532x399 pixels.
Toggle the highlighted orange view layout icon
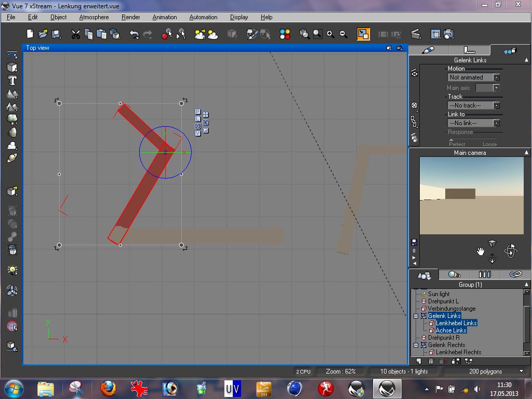pos(363,34)
